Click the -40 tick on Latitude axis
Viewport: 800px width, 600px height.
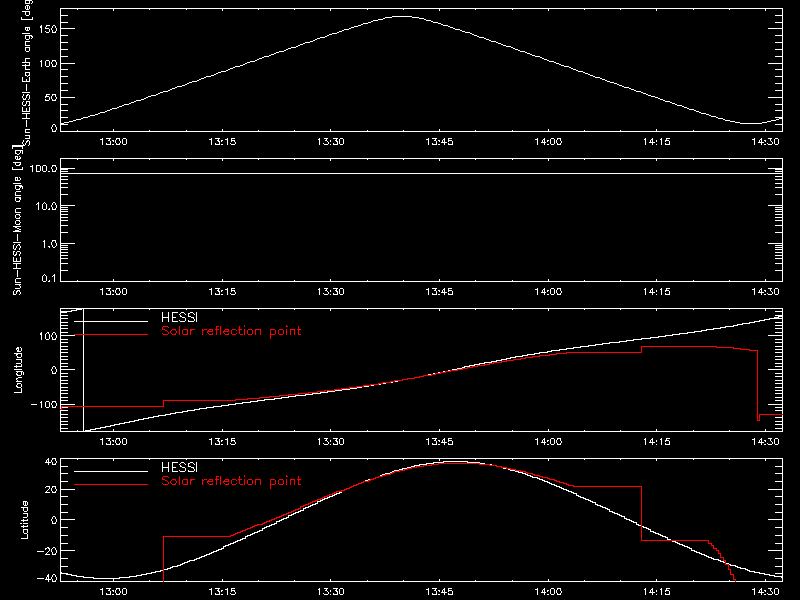47,579
